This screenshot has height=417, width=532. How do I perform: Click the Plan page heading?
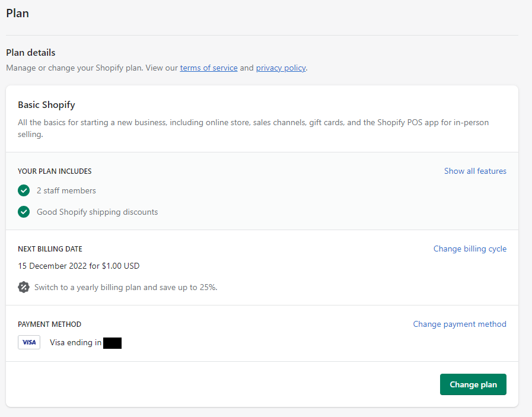click(x=18, y=13)
